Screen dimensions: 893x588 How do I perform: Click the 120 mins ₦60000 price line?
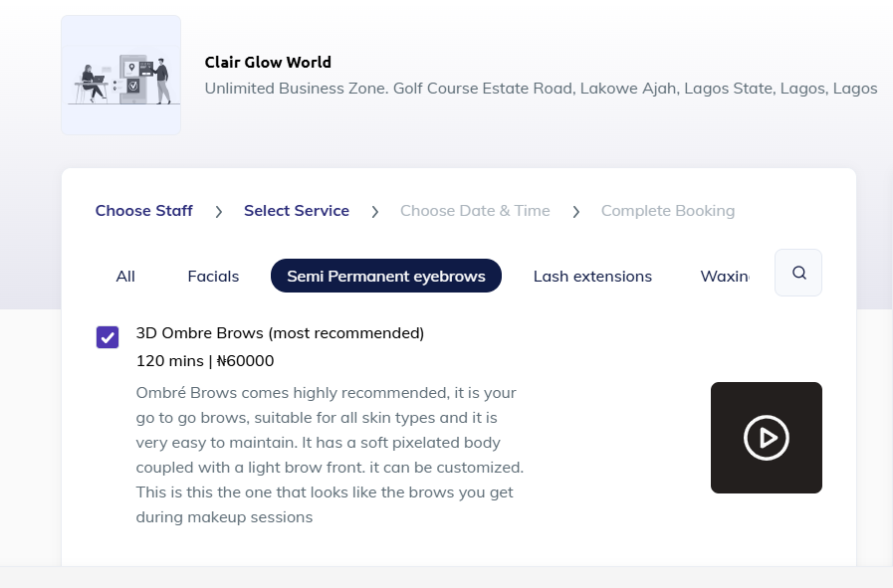point(205,361)
